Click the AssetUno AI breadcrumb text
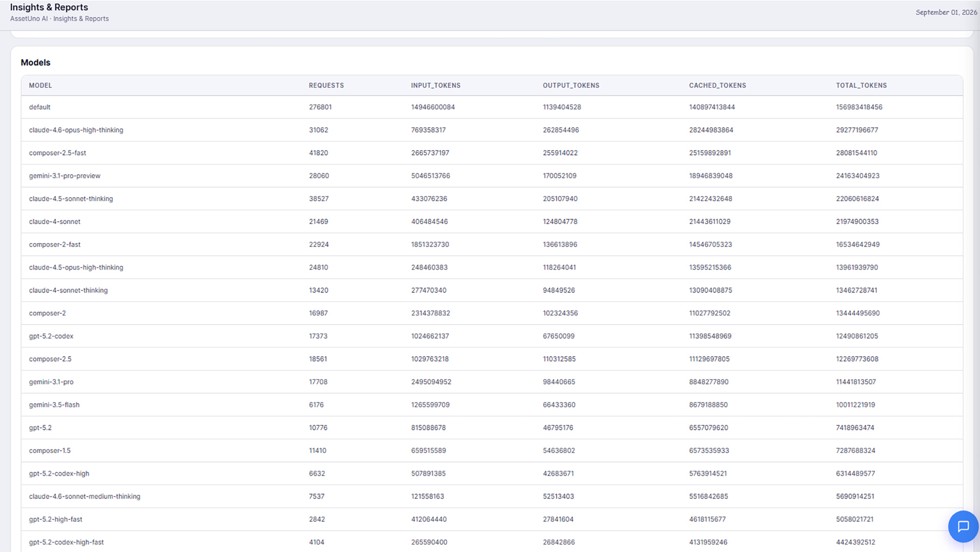The width and height of the screenshot is (980, 552). (x=29, y=19)
